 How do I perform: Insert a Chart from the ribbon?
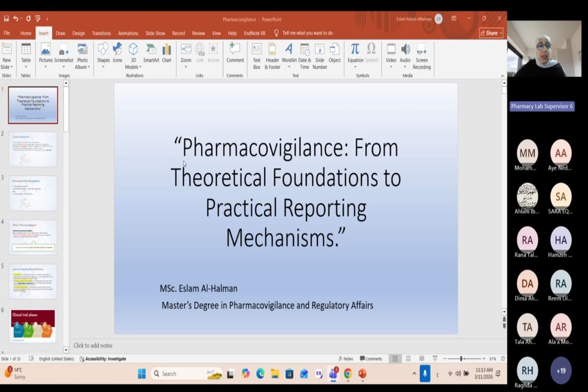(x=166, y=53)
